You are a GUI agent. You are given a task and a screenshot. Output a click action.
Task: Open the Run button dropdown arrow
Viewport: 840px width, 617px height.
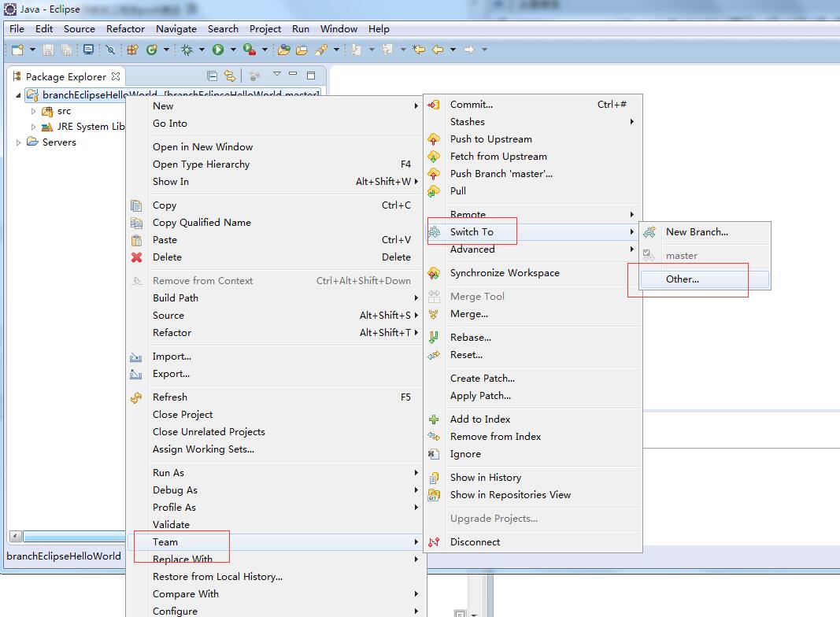coord(233,50)
